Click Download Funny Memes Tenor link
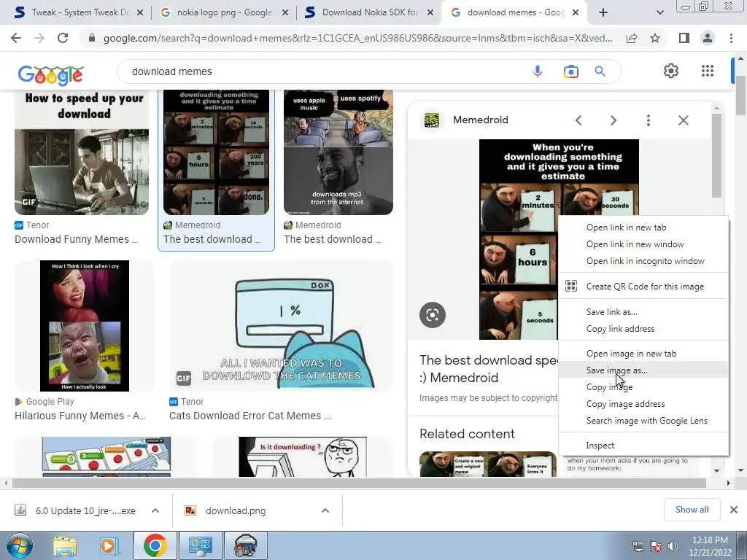 coord(76,239)
